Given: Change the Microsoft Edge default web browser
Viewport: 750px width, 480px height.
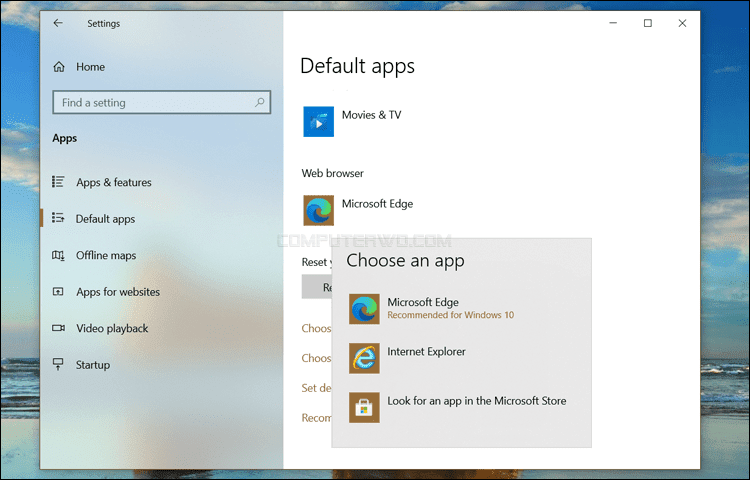Looking at the screenshot, I should [377, 204].
